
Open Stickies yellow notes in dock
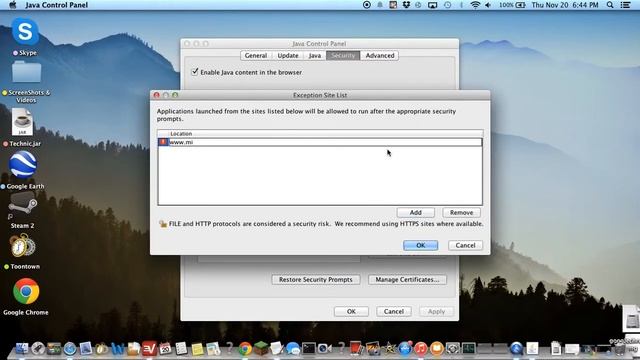(198, 349)
